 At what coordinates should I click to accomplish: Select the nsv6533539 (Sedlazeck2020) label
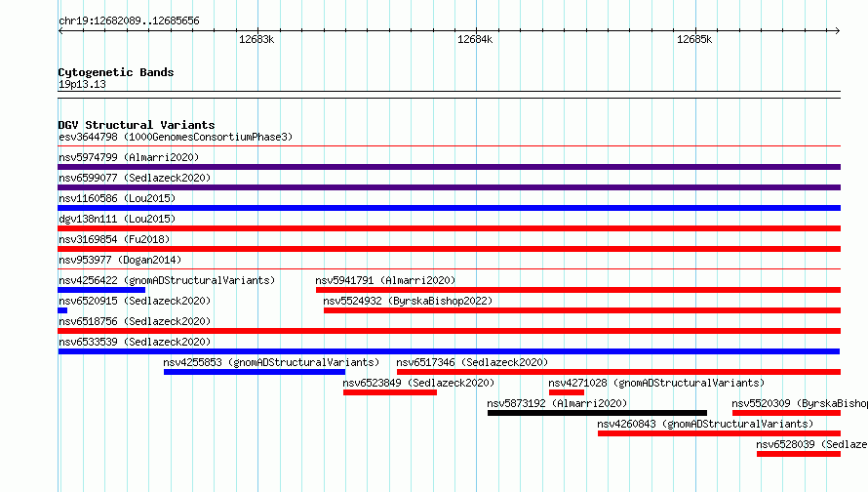135,342
